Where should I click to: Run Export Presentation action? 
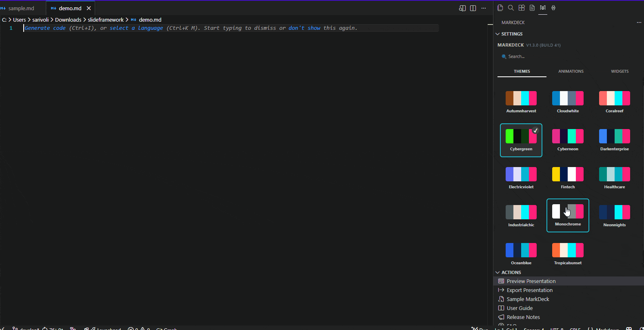[x=568, y=290]
